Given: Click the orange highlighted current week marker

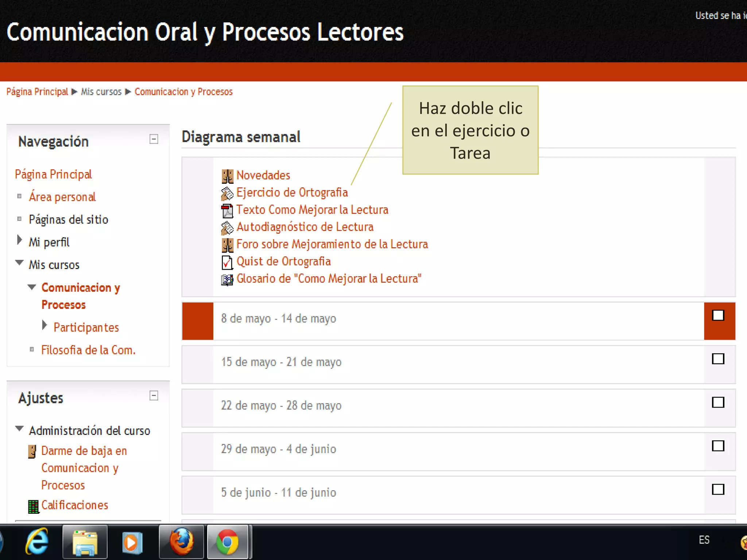Looking at the screenshot, I should (198, 321).
